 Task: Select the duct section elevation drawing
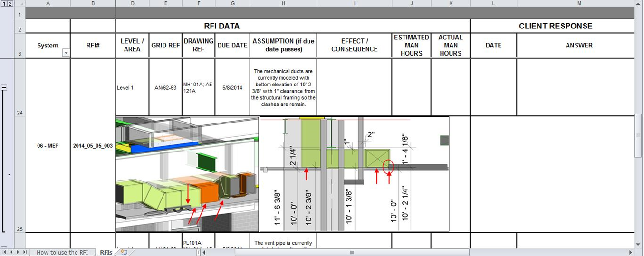(x=355, y=174)
